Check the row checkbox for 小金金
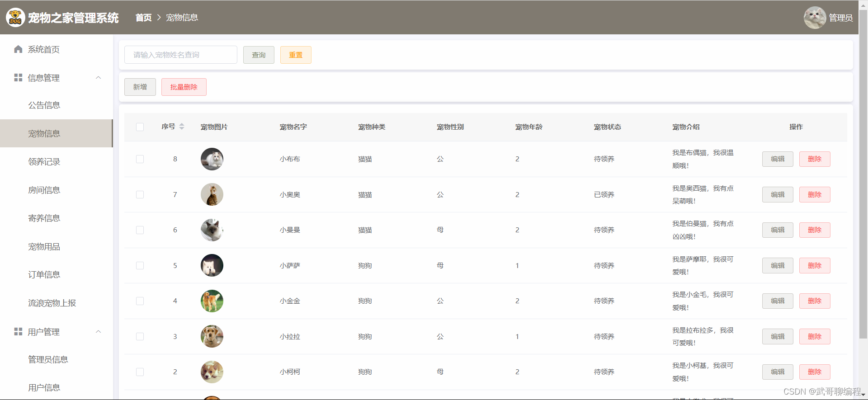The width and height of the screenshot is (868, 400). (140, 301)
